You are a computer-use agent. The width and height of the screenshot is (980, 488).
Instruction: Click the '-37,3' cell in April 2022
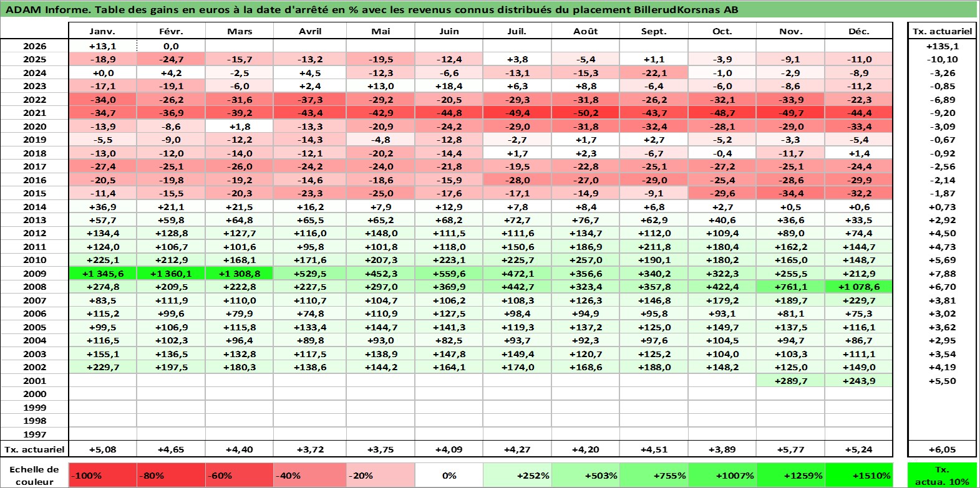click(x=310, y=100)
